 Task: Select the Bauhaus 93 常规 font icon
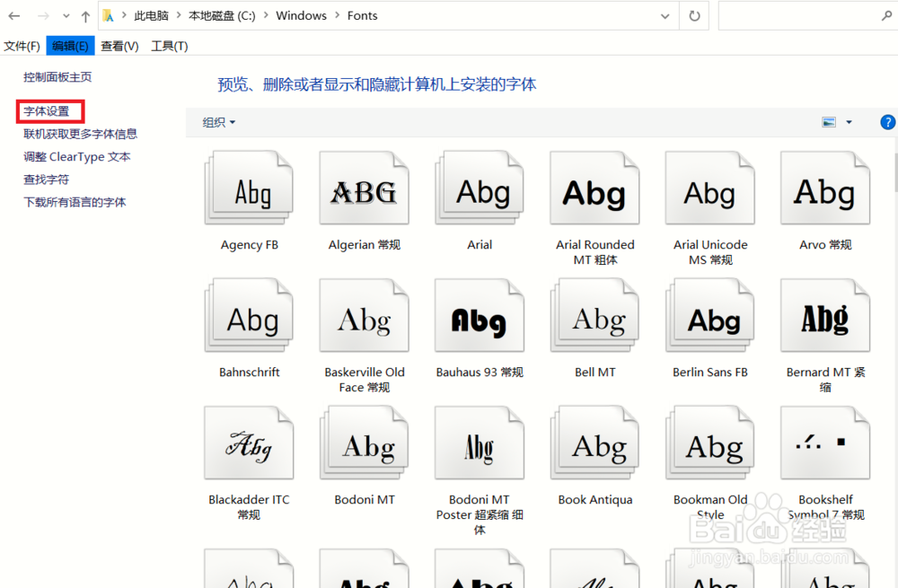(x=480, y=315)
